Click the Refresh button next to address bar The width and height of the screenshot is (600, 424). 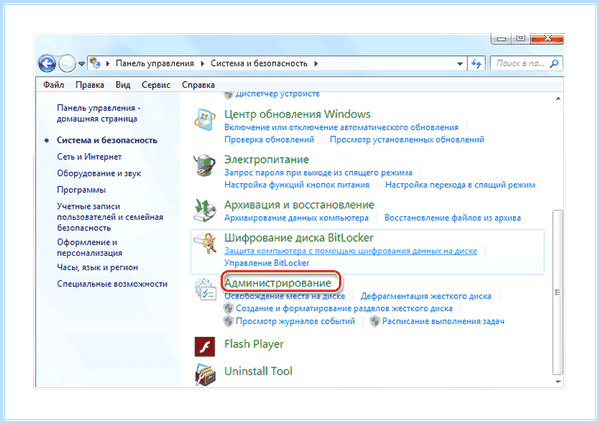(476, 64)
